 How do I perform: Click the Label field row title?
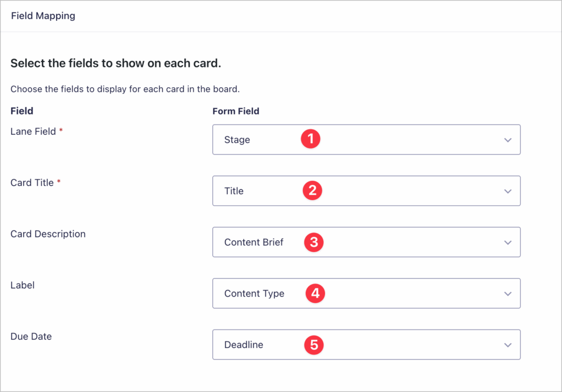click(23, 285)
